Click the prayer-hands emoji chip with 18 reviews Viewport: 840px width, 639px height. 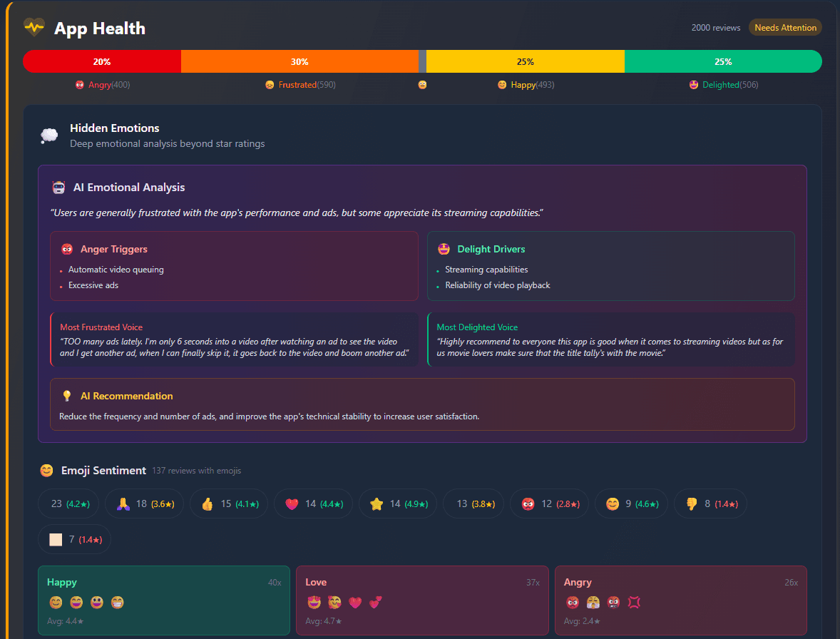tap(144, 503)
